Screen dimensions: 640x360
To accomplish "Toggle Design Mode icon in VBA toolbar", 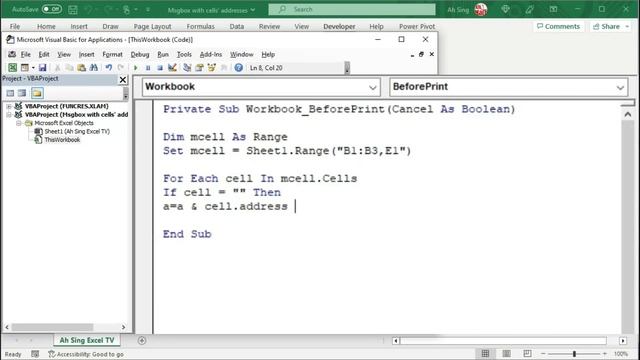I will [172, 68].
